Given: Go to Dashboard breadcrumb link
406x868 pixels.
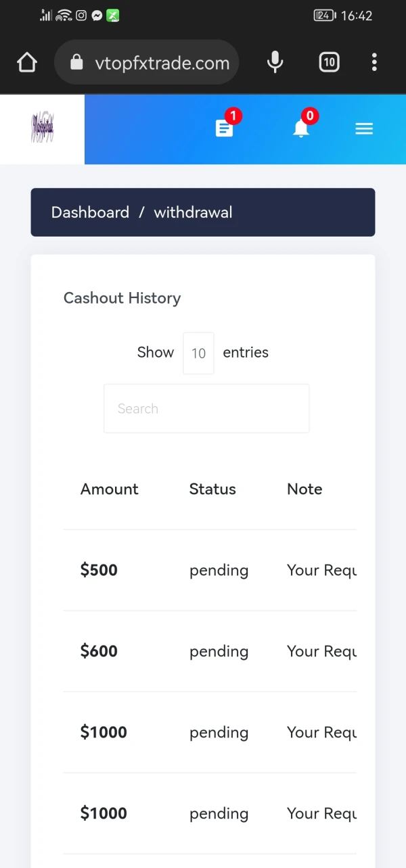Looking at the screenshot, I should (90, 212).
